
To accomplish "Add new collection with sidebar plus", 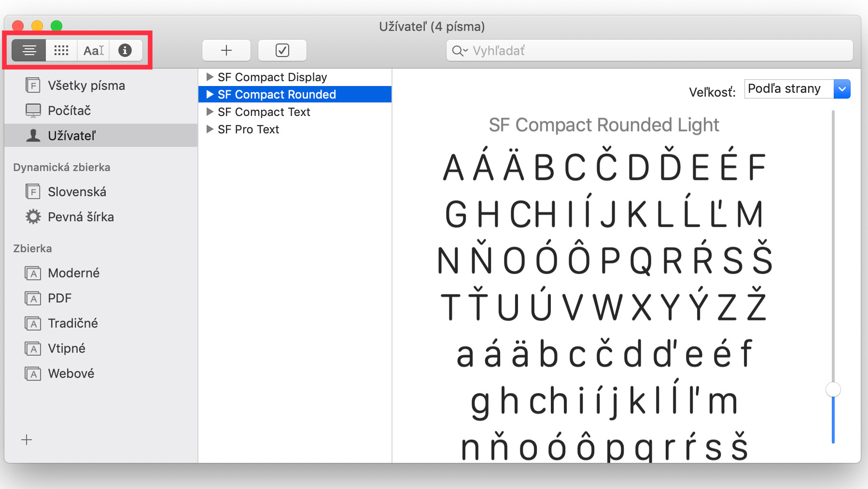I will pos(27,440).
